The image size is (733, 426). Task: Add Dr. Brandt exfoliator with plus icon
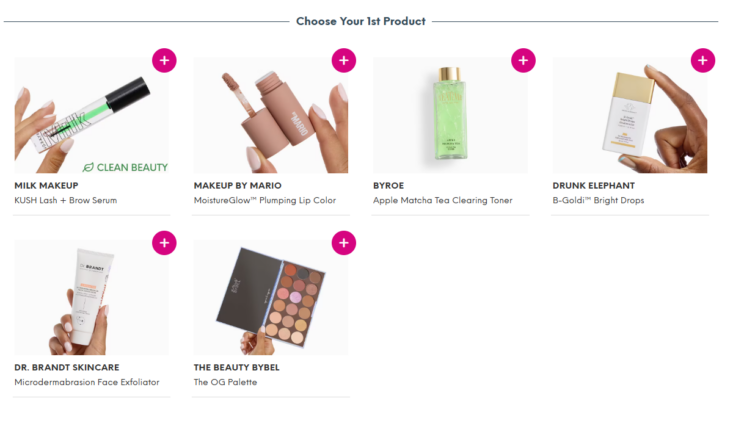point(164,243)
